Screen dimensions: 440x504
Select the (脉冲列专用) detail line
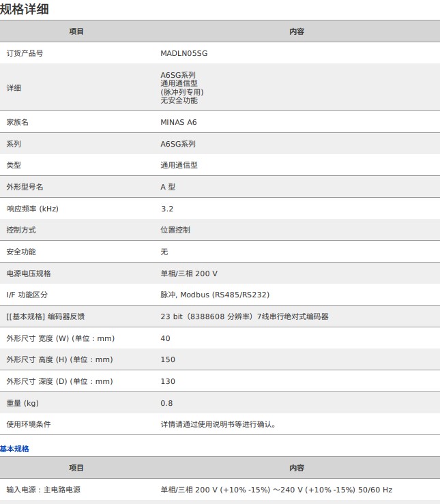click(182, 92)
